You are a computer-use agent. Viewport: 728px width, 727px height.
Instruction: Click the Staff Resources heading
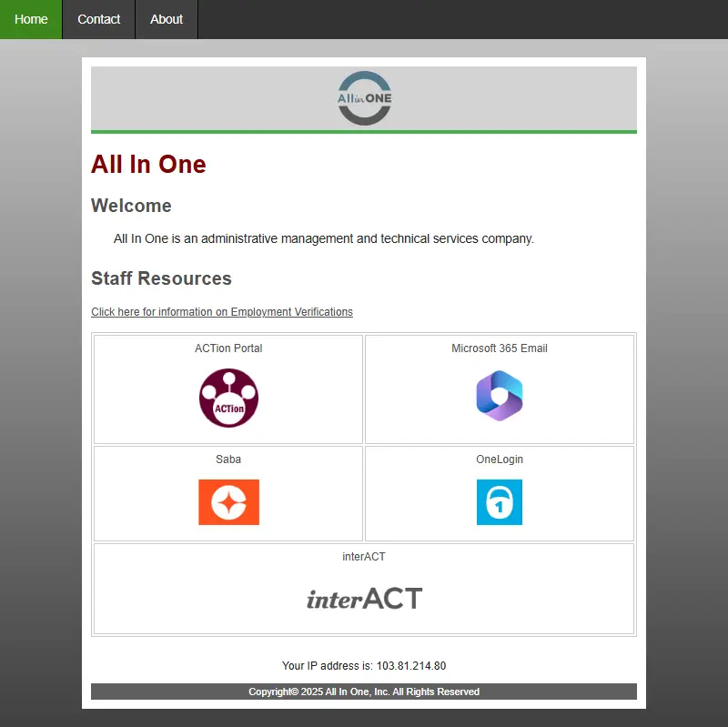point(161,278)
